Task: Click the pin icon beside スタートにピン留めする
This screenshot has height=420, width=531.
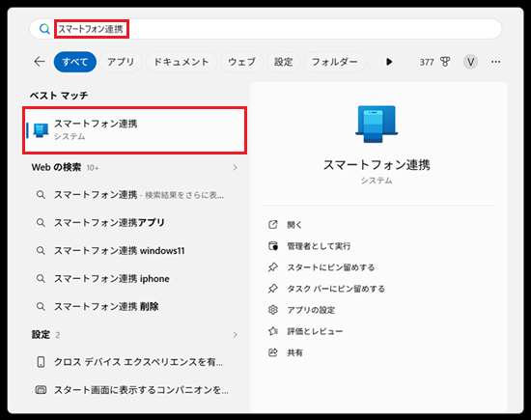Action: pyautogui.click(x=273, y=267)
